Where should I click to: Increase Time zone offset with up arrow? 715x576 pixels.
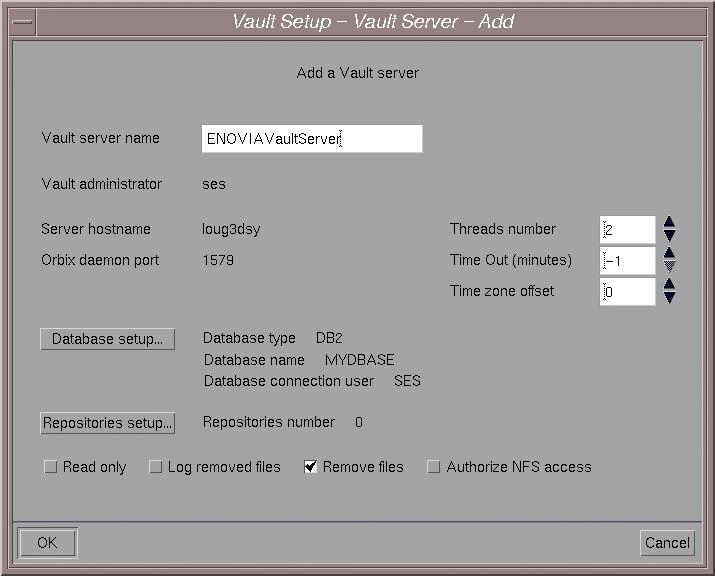(x=670, y=285)
